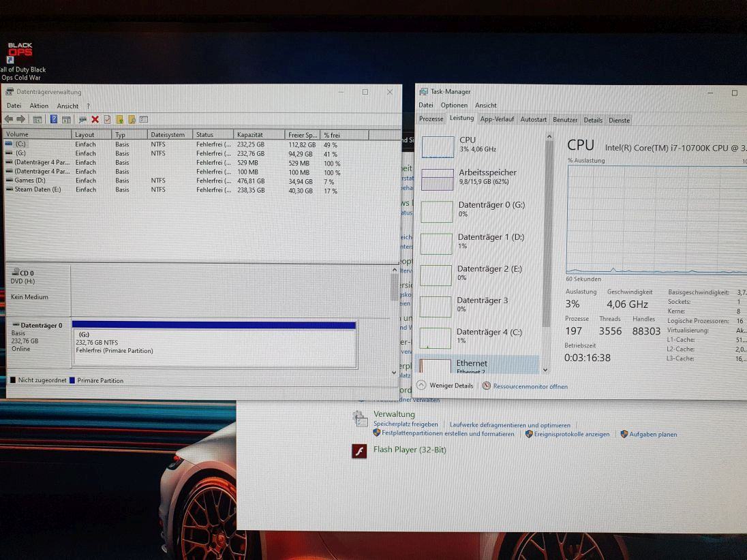This screenshot has height=560, width=747.
Task: Click sidebar scroll-down arrow in Task-Manager
Action: coord(545,369)
